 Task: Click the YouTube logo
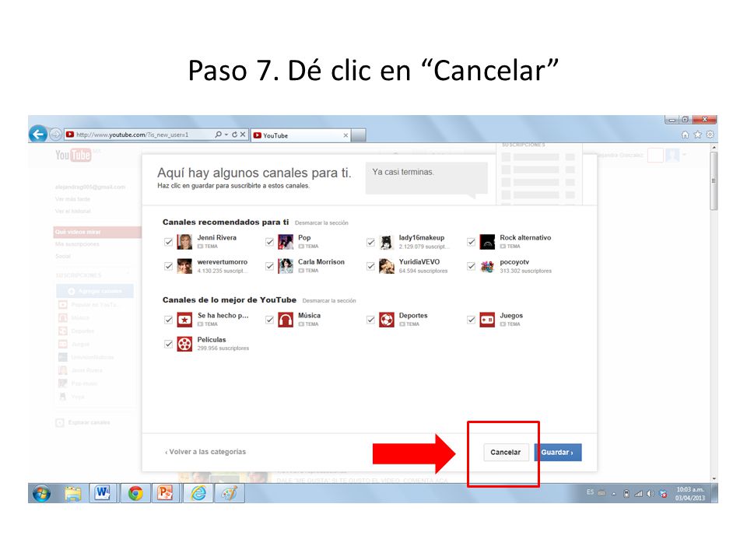coord(73,155)
